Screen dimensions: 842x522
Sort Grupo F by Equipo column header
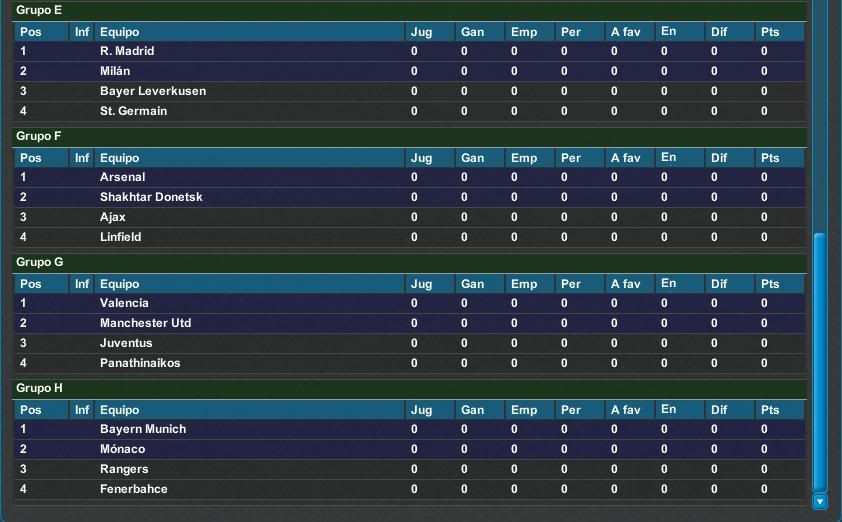point(120,158)
